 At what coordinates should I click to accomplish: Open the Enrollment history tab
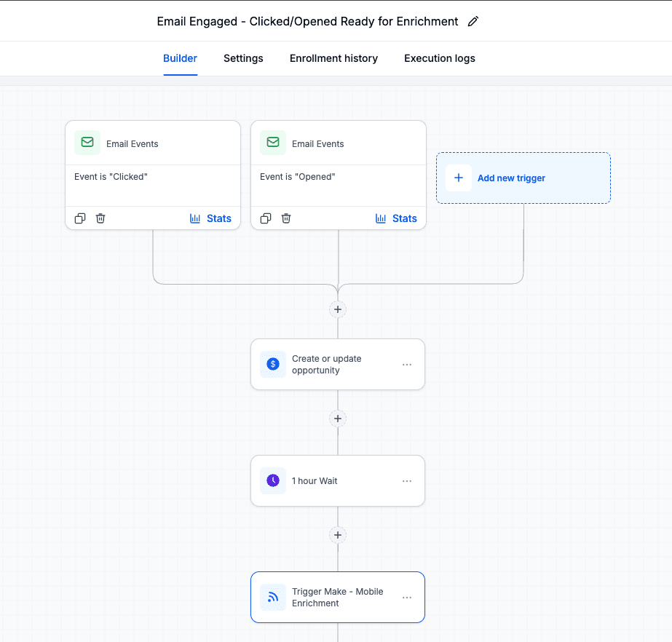click(x=334, y=58)
